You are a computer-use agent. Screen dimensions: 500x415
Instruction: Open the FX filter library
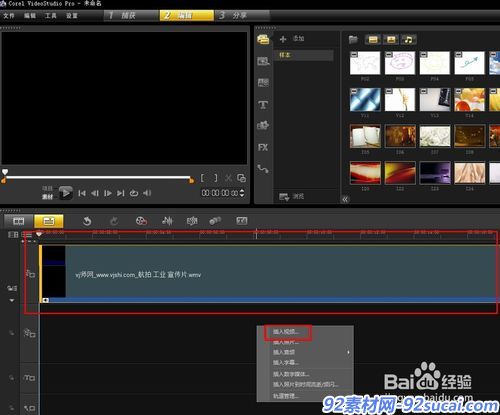click(x=263, y=147)
